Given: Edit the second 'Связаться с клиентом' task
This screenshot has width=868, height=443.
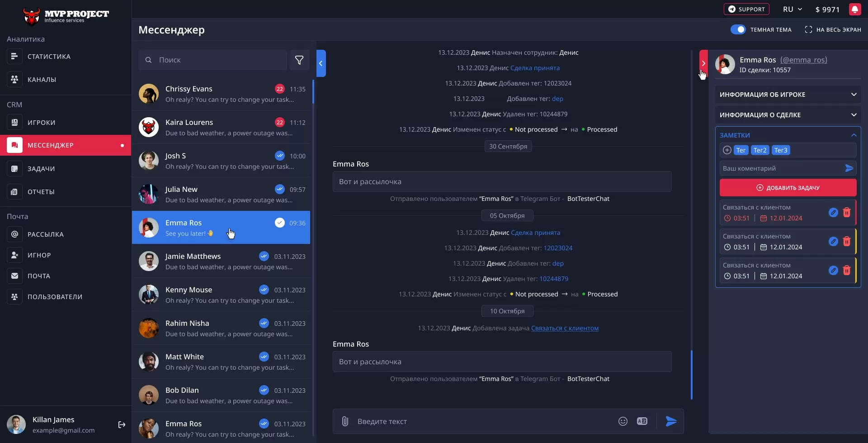Looking at the screenshot, I should pos(833,242).
